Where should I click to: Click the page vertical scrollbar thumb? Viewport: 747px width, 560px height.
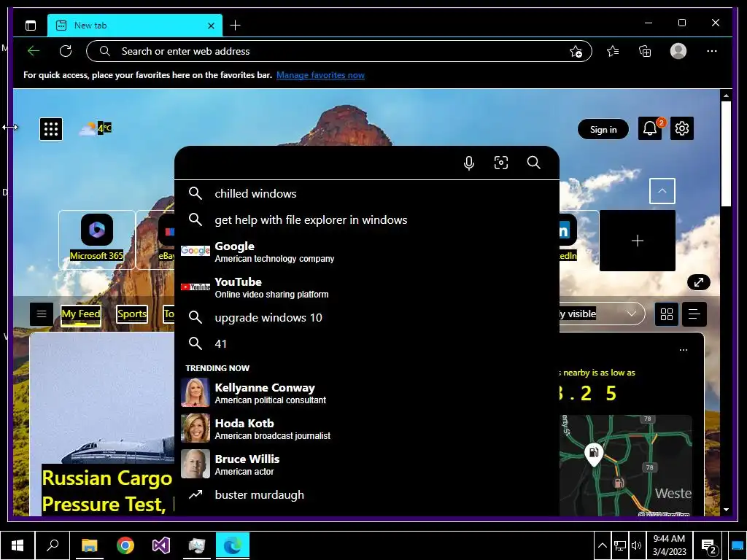point(726,154)
